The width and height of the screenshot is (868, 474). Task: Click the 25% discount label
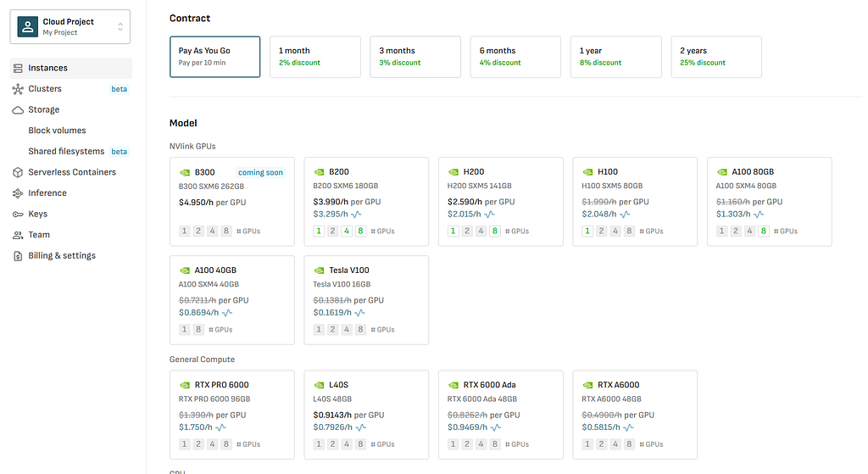coord(703,63)
